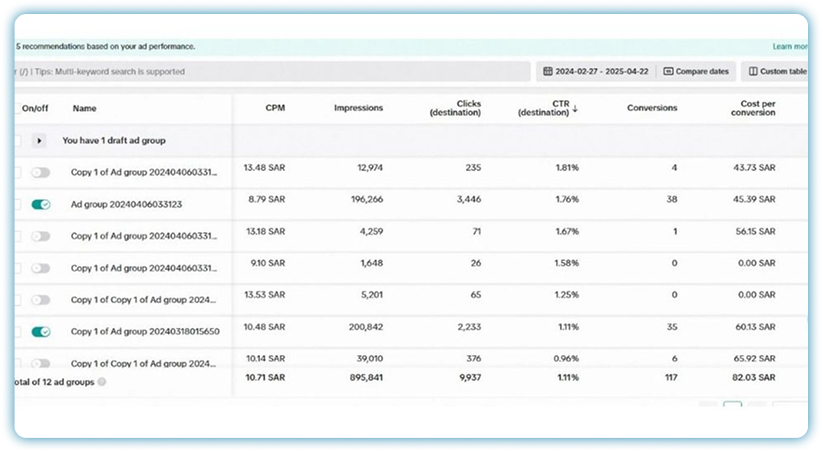This screenshot has width=823, height=452.
Task: Click the keyword search input field
Action: pyautogui.click(x=270, y=72)
